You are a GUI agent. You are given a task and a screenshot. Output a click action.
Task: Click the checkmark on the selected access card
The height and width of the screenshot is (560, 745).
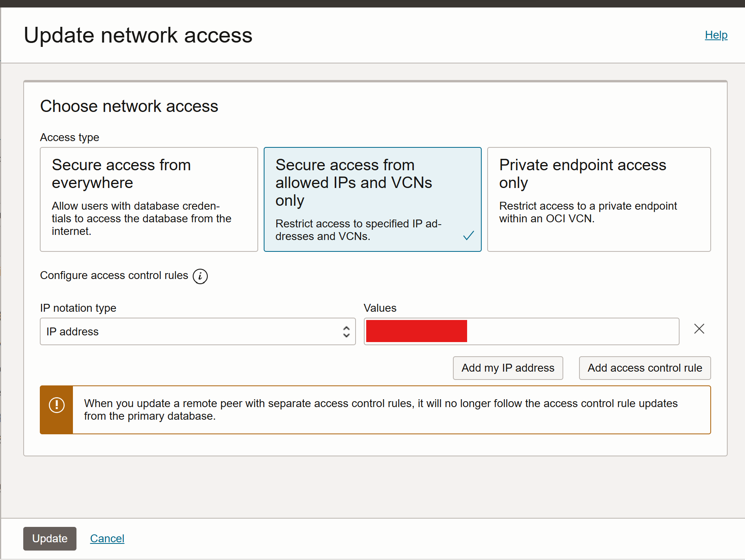tap(468, 235)
